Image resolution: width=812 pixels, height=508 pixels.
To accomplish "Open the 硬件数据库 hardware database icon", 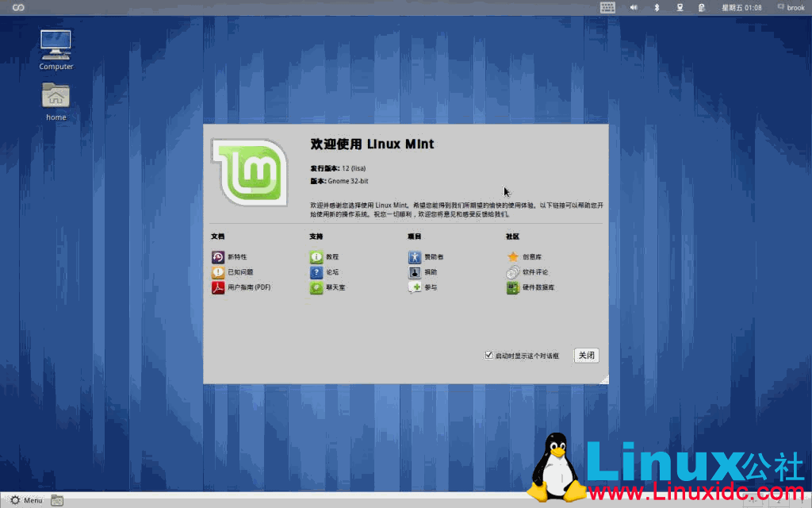I will 511,287.
